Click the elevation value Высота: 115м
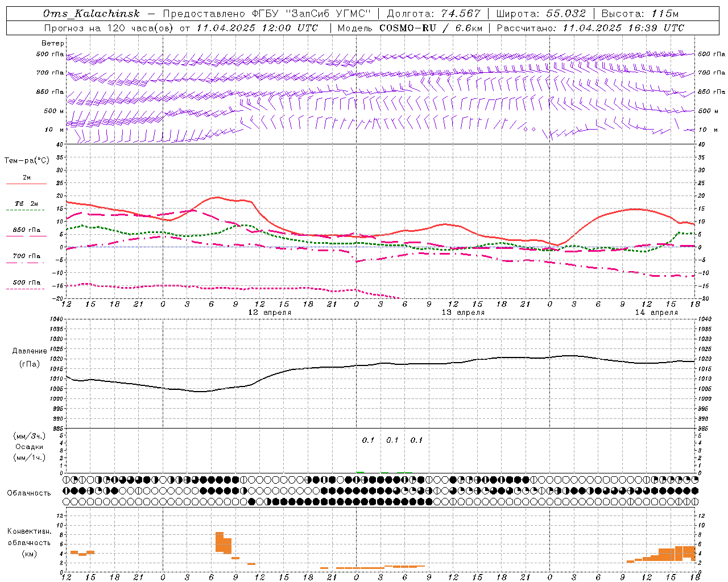Screen dimensions: 728x582 pos(640,14)
